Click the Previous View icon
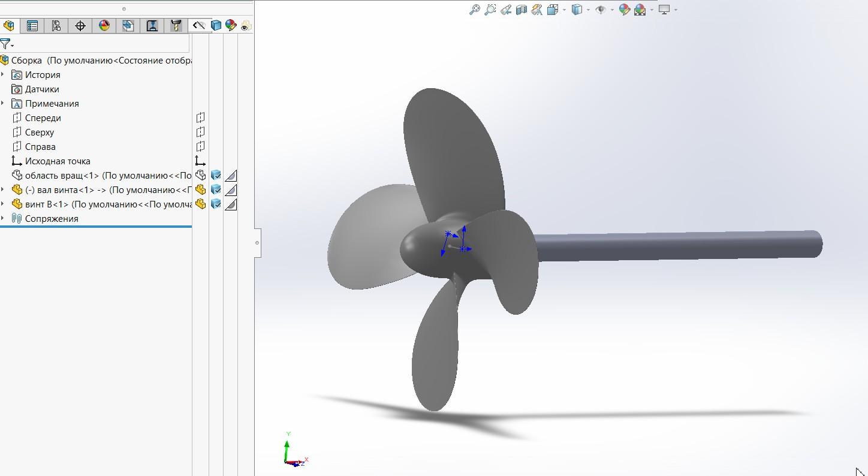This screenshot has height=476, width=868. [506, 10]
